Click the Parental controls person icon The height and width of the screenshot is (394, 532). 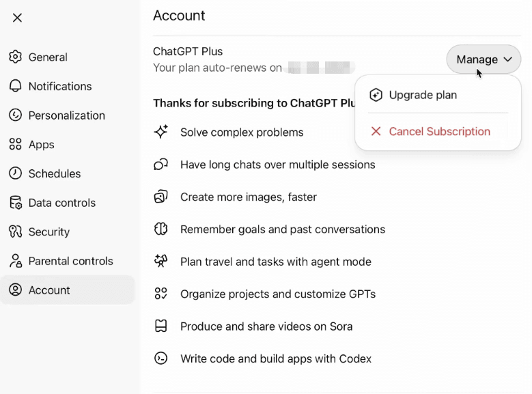tap(15, 261)
